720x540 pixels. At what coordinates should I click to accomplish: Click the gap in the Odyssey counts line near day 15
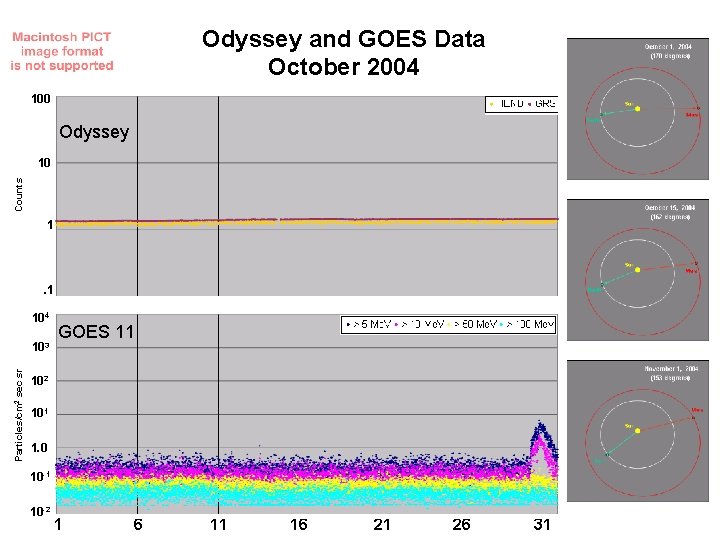tap(279, 220)
